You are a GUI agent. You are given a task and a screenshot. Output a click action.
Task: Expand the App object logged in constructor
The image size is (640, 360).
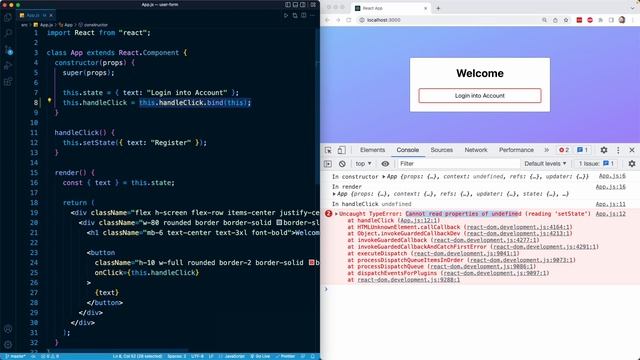click(x=384, y=177)
